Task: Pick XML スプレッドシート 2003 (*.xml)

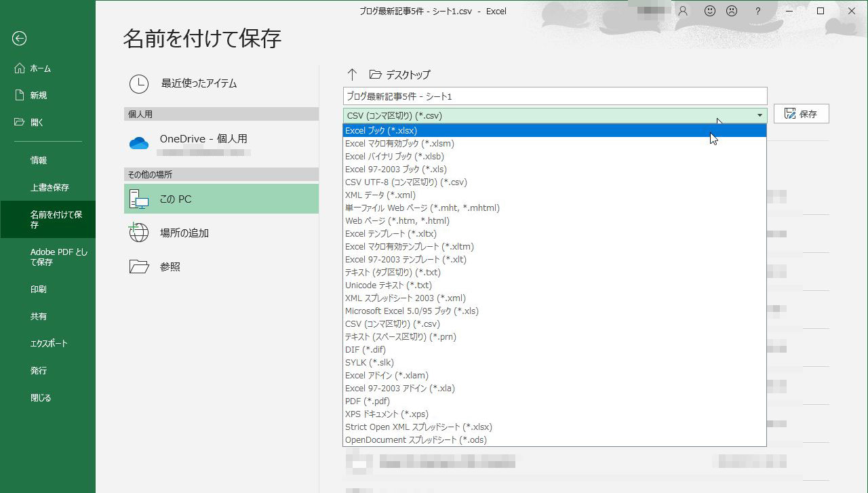Action: click(555, 298)
